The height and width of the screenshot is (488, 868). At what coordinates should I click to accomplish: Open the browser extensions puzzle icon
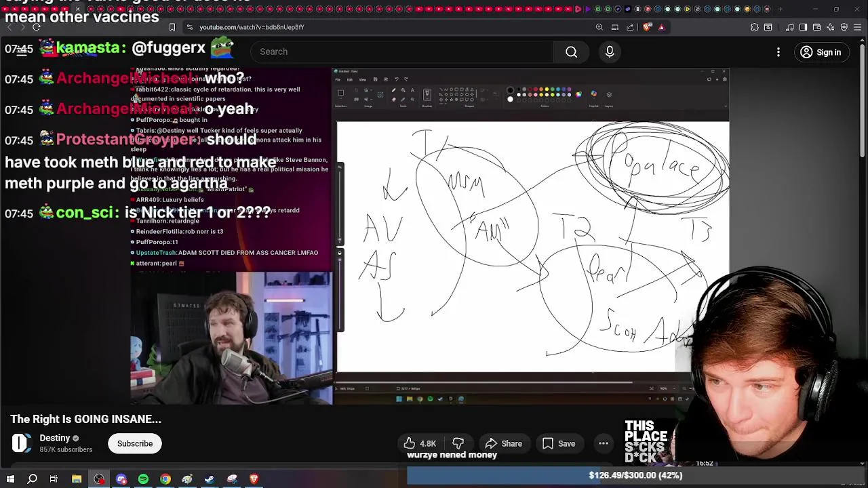click(755, 27)
